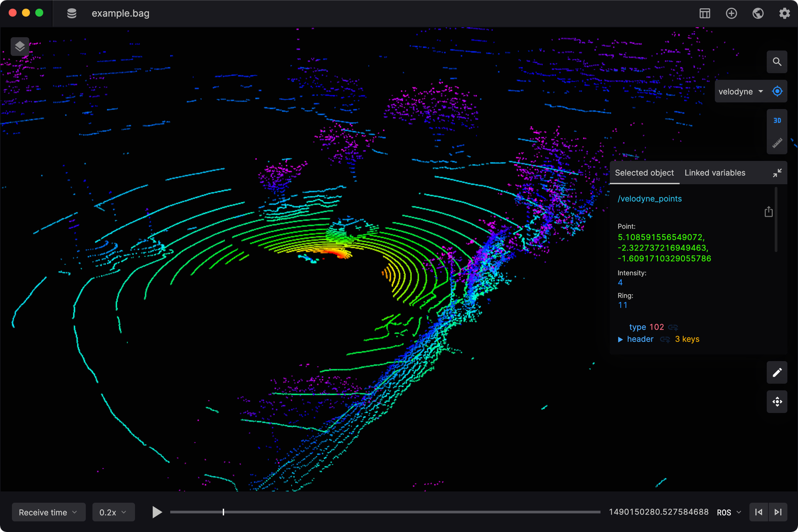Open the data source database icon

point(71,13)
